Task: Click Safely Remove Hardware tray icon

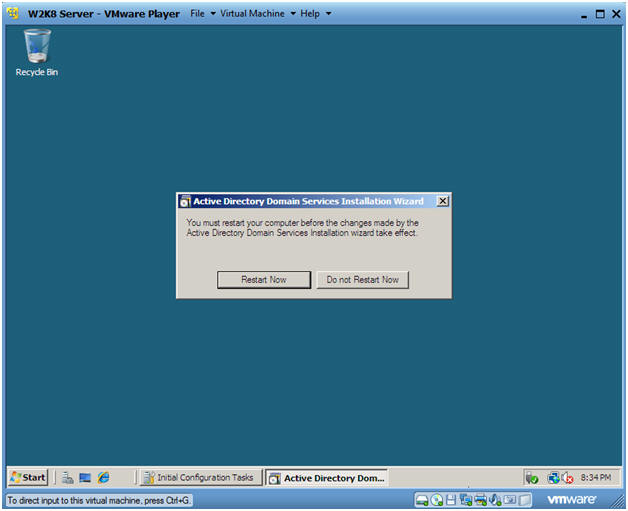Action: 531,478
